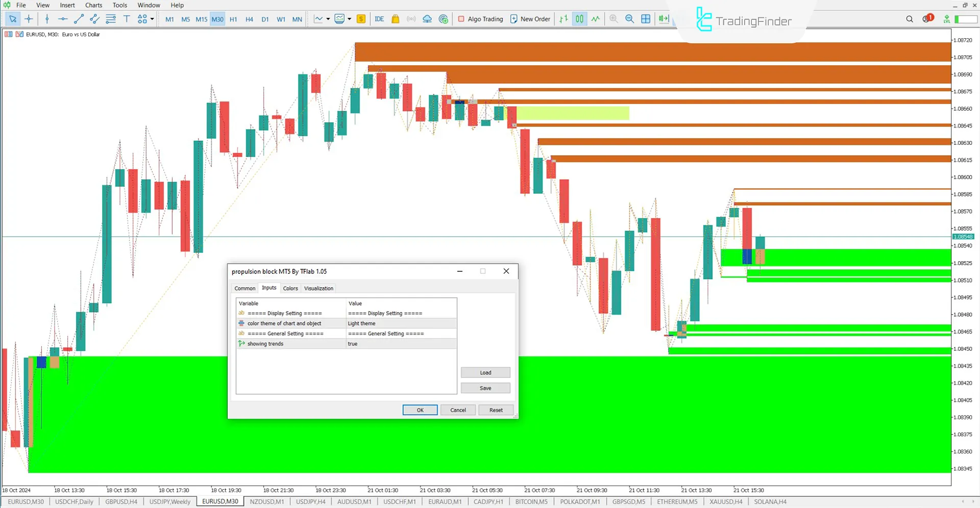The width and height of the screenshot is (980, 508).
Task: Switch chart to Candlestick view
Action: [x=579, y=19]
